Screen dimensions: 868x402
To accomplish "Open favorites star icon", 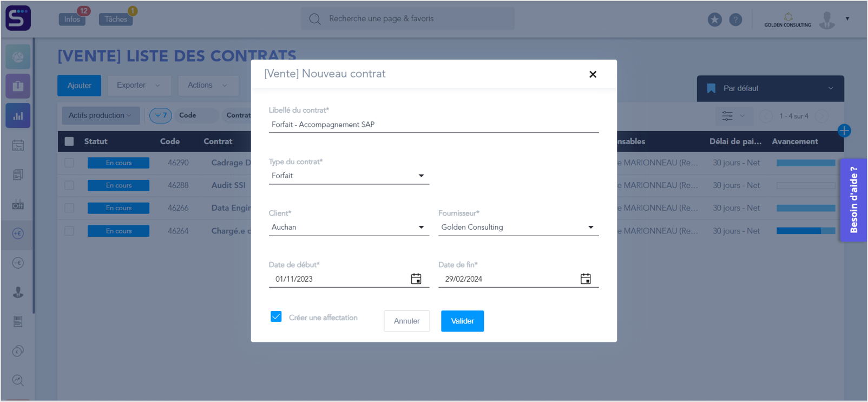I will pos(715,20).
